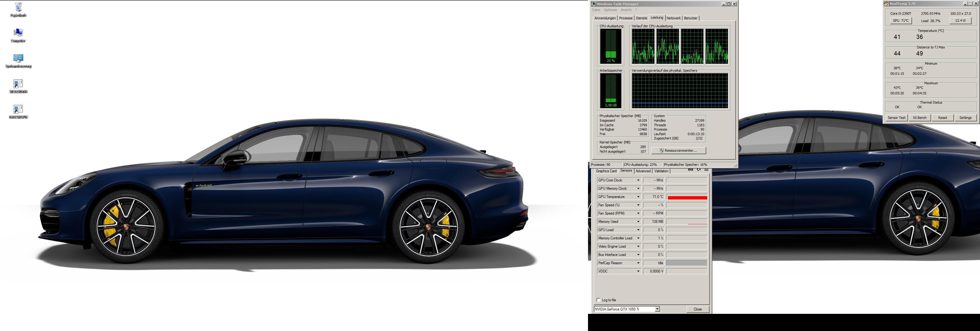Click the GPU-Z hamburger menu icon
Viewport: 980px width, 331px height.
pos(706,169)
